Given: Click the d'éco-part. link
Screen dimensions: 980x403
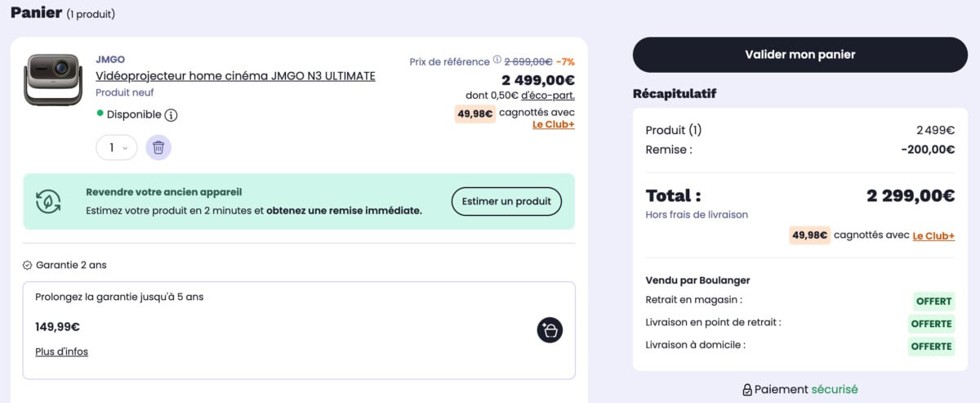Looking at the screenshot, I should tap(547, 96).
